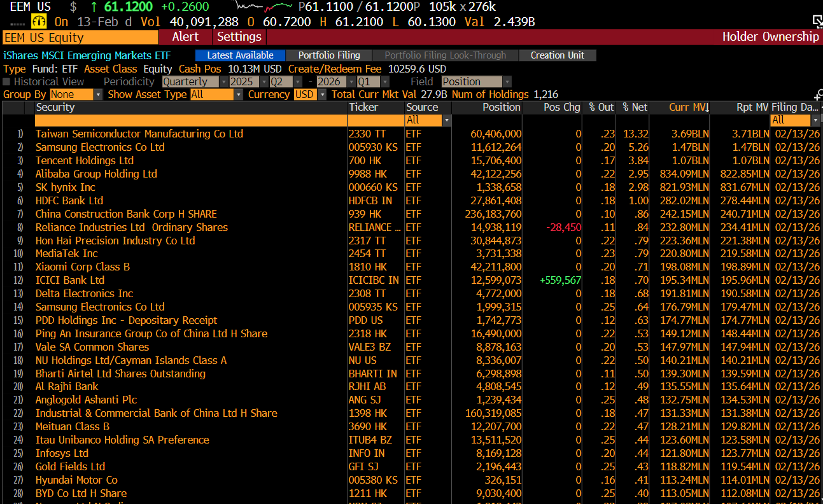
Task: Select the Xiaomi Corp Class B row
Action: click(411, 267)
